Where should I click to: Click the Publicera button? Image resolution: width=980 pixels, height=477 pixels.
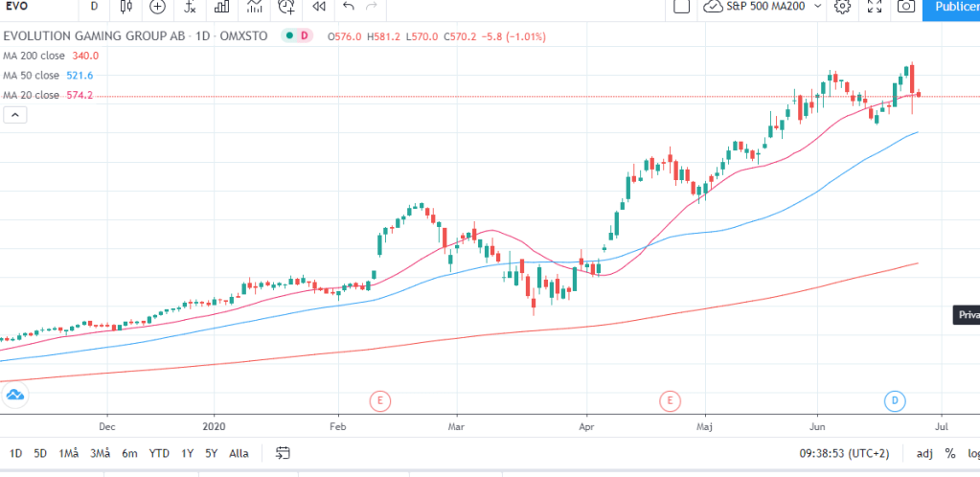(x=951, y=7)
